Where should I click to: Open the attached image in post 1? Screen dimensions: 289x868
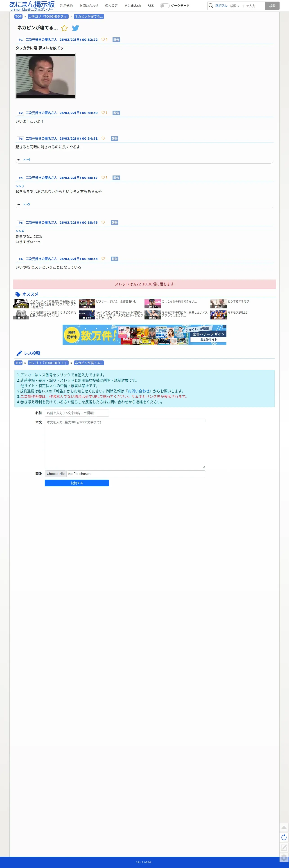point(45,76)
